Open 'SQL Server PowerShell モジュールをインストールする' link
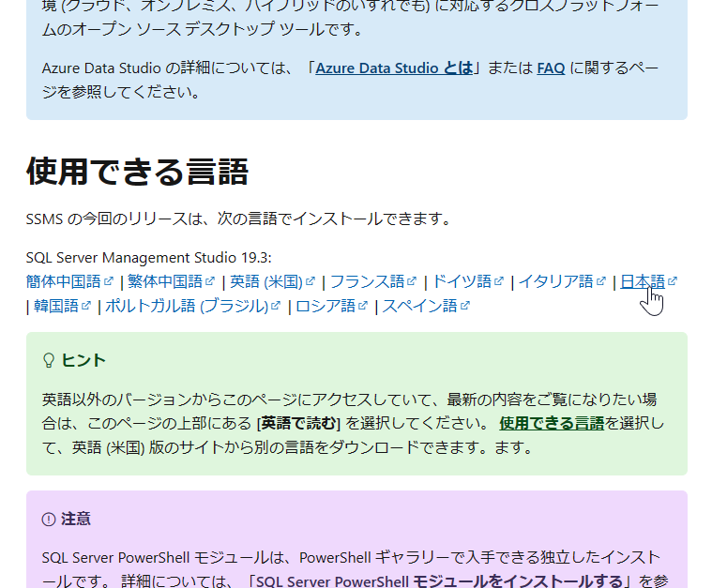This screenshot has height=588, width=712. tap(439, 581)
